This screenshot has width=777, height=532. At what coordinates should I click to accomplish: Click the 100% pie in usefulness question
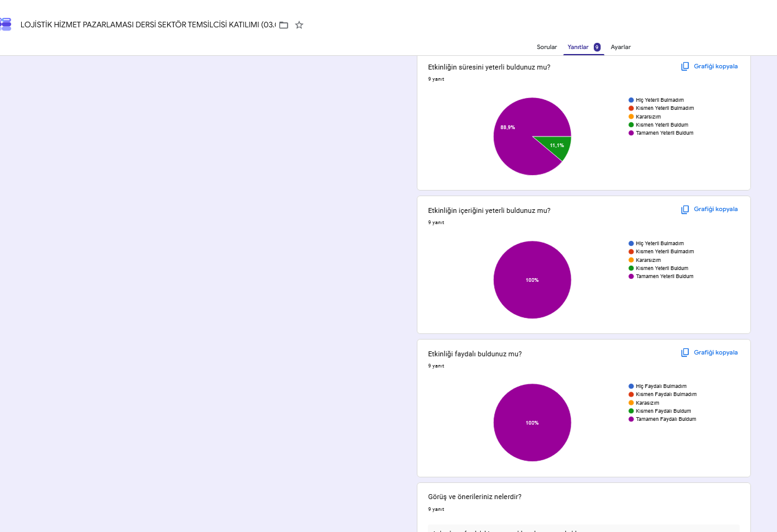(x=532, y=423)
